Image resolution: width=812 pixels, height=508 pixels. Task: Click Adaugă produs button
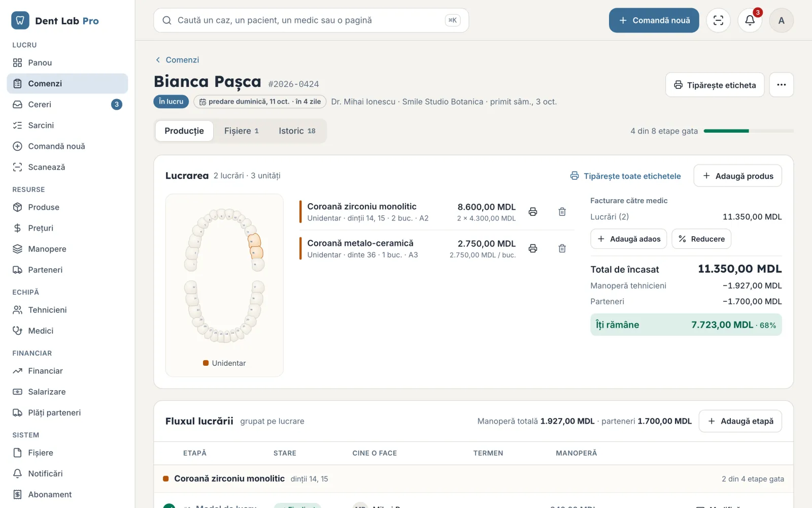click(x=738, y=176)
